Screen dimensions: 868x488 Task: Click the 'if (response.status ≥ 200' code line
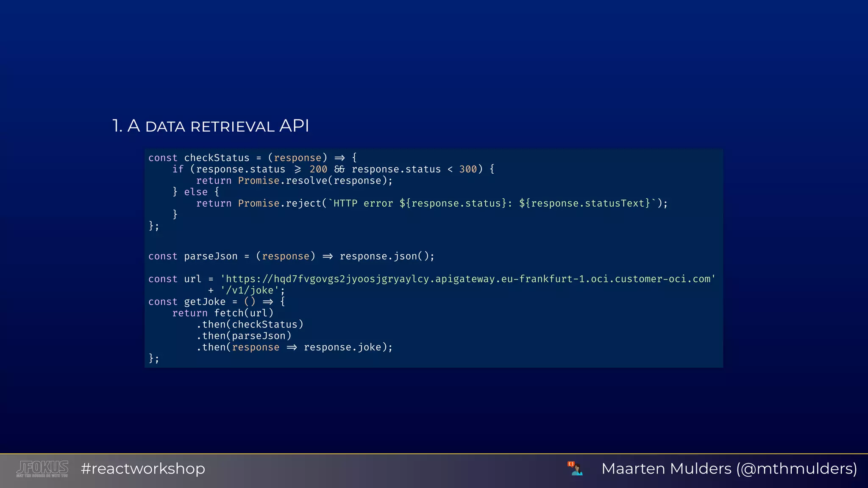pos(333,169)
